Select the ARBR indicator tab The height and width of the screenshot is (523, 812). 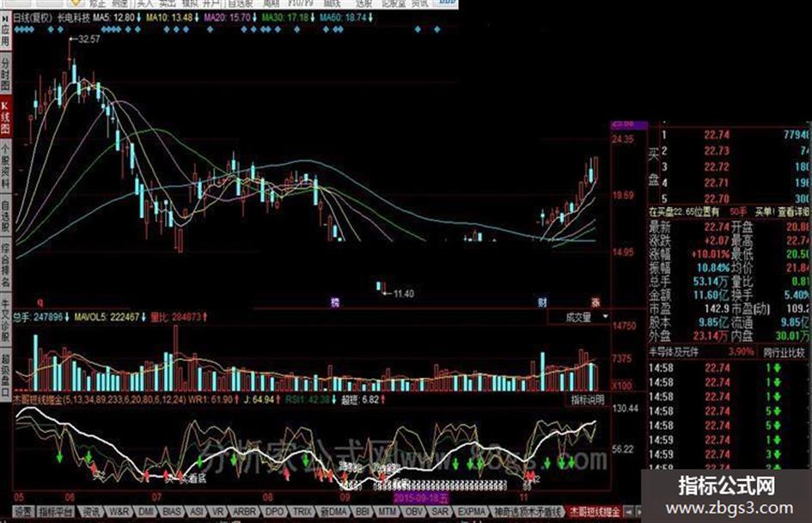(x=244, y=512)
